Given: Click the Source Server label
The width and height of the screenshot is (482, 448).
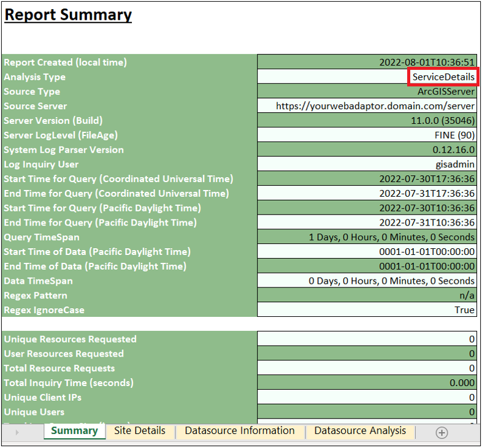Looking at the screenshot, I should click(36, 106).
